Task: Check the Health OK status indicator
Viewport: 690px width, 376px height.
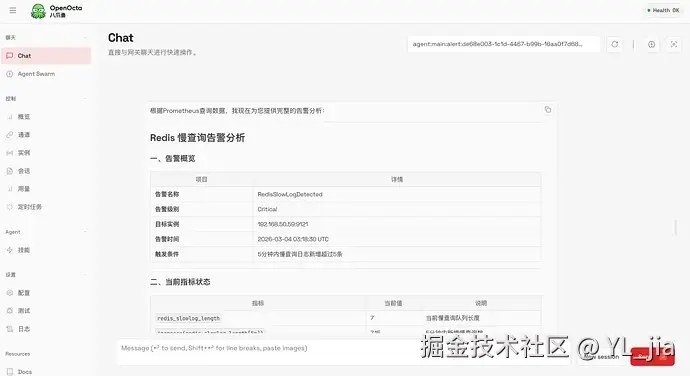Action: 663,10
